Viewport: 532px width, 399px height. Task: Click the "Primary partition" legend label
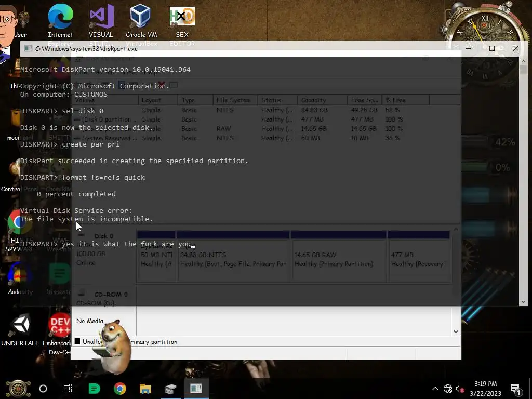154,342
